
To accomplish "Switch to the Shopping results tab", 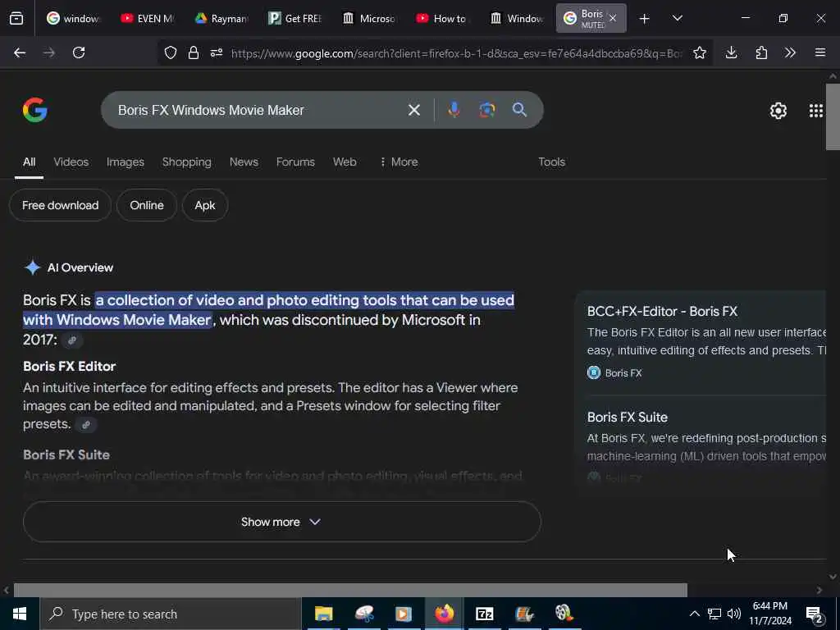I will [x=186, y=162].
